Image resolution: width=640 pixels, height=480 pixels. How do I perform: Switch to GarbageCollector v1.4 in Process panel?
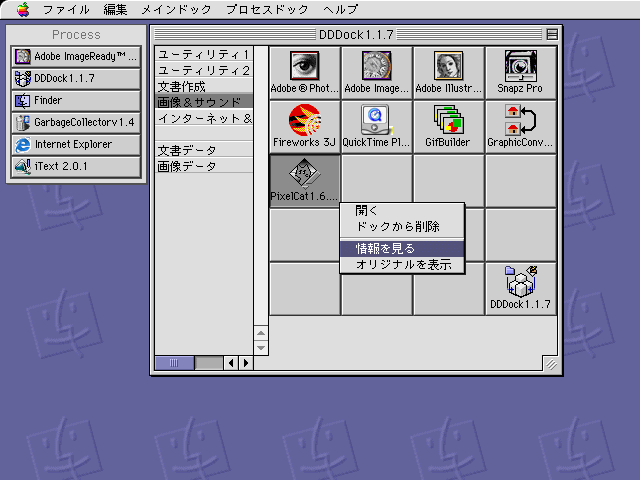[x=76, y=122]
